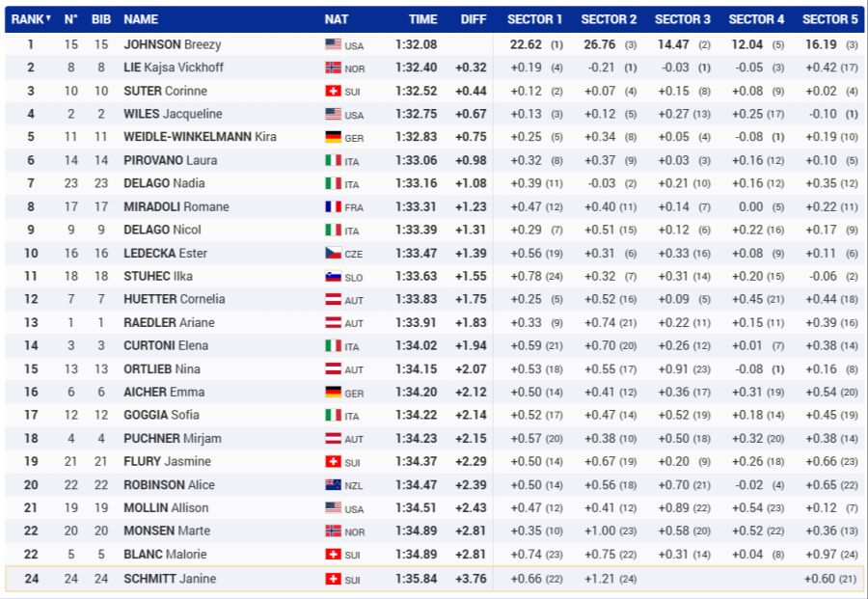Click the Italian flag next to Sofia Goggia
The height and width of the screenshot is (599, 868).
[x=334, y=415]
